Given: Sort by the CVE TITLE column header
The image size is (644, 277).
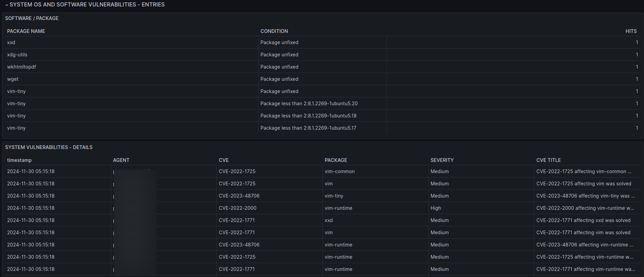Looking at the screenshot, I should click(548, 160).
